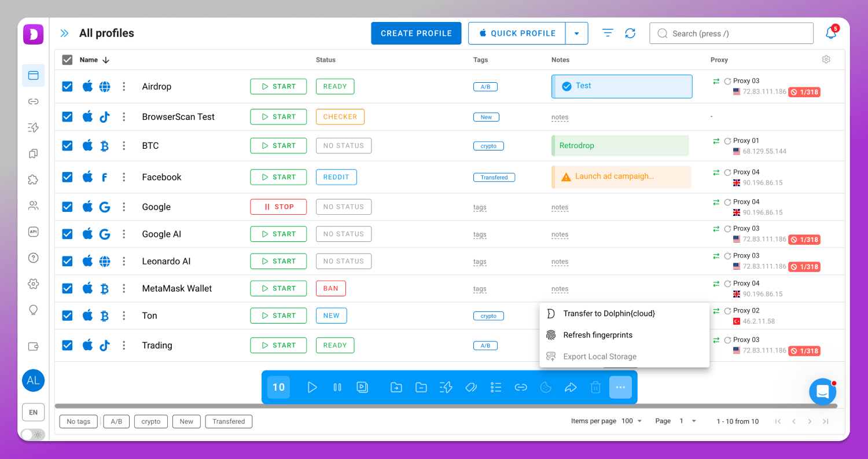Open the extensions puzzle sidebar icon
Image resolution: width=868 pixels, height=459 pixels.
(x=33, y=179)
